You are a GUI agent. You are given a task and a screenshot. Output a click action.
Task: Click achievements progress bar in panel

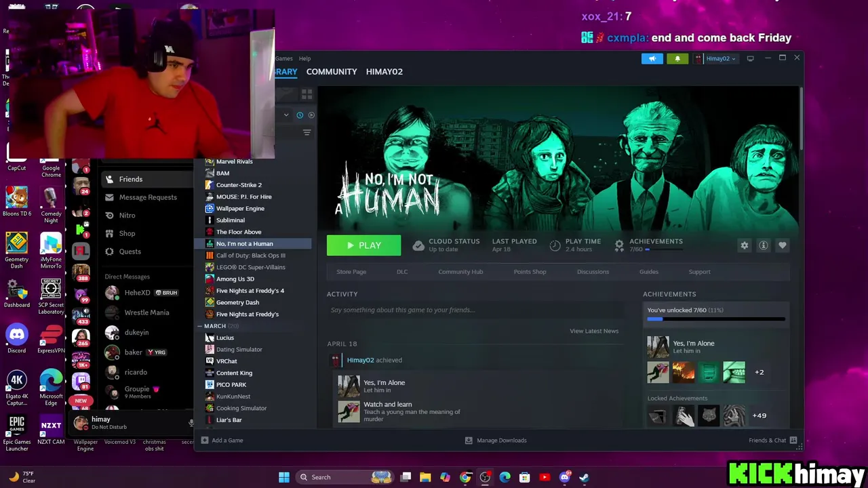click(715, 318)
